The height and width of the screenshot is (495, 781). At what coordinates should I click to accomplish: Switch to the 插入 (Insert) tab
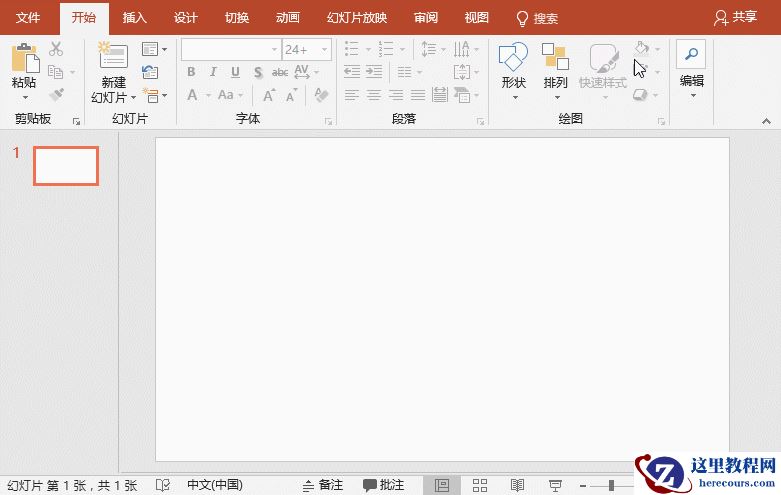coord(134,18)
